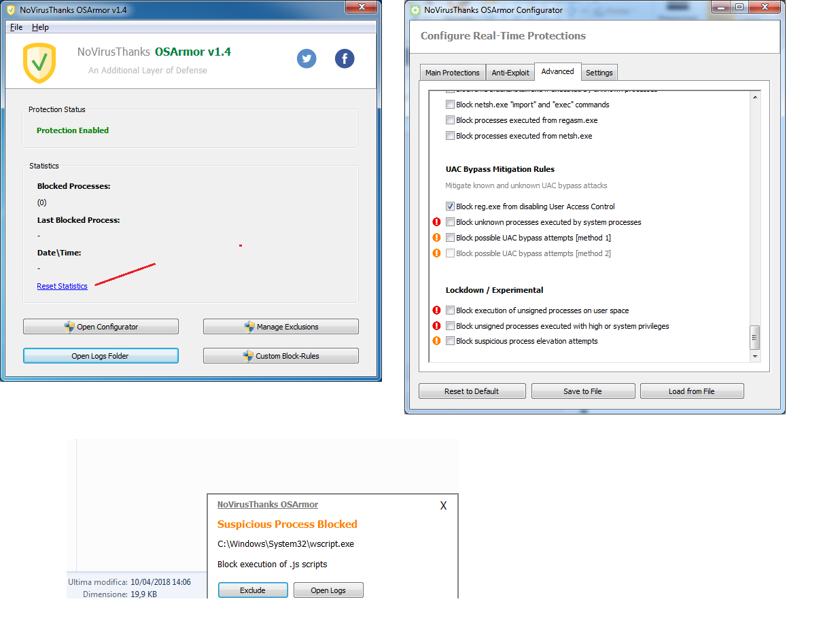
Task: Click the Block execution of .js scripts text
Action: point(272,565)
